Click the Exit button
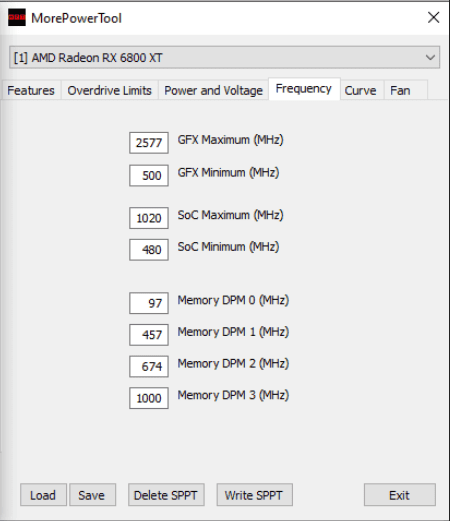This screenshot has width=450, height=521. [x=400, y=495]
